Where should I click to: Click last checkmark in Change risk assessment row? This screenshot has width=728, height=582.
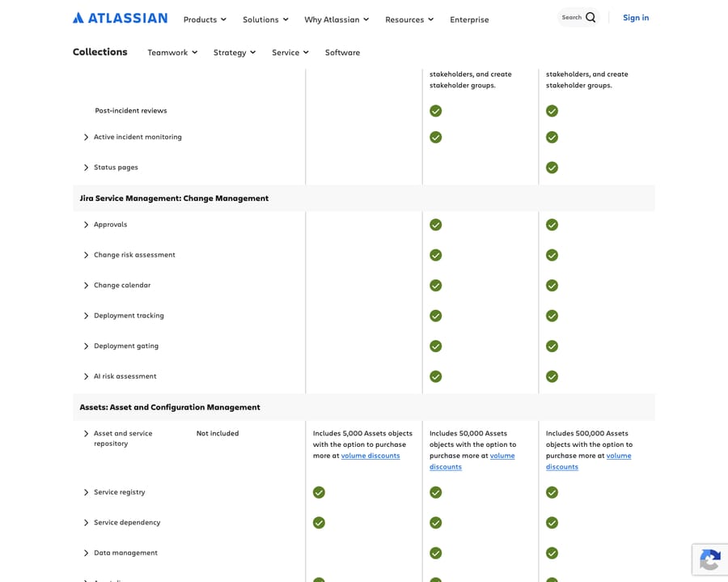552,256
